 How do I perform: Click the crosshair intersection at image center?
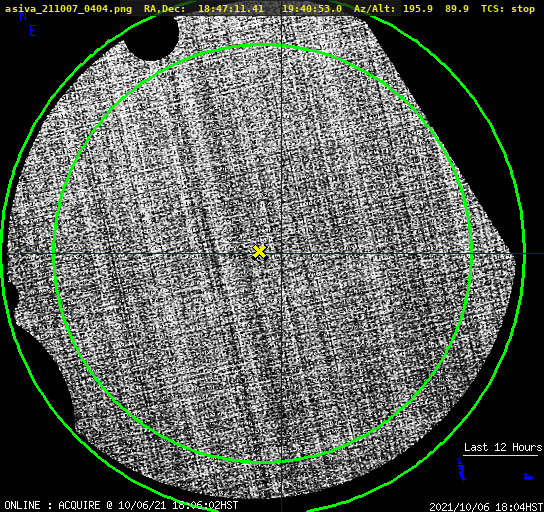281,254
